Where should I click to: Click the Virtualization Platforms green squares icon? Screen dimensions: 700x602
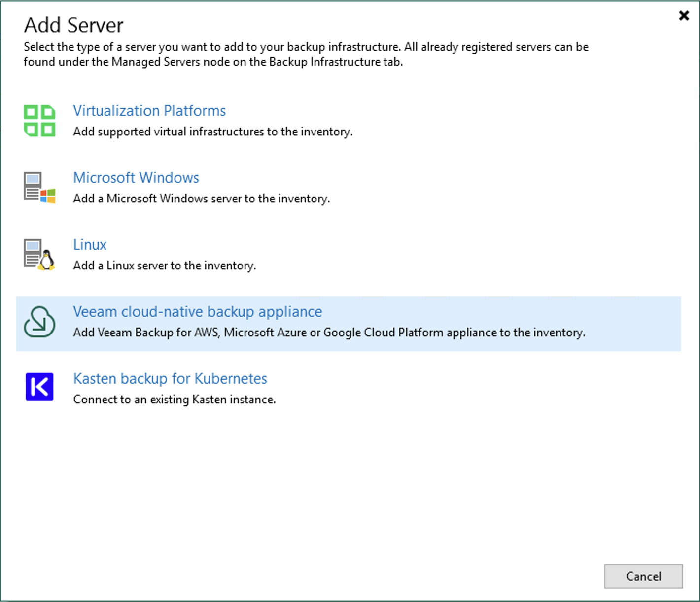pyautogui.click(x=39, y=121)
